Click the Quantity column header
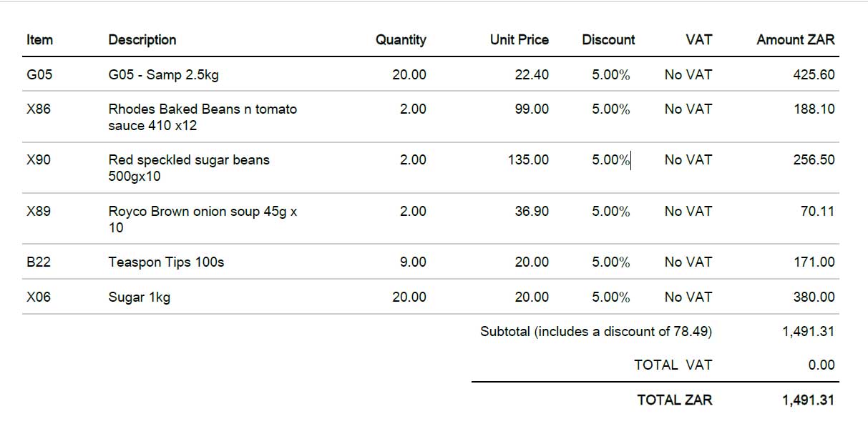Screen dimensions: 868x429 401,40
